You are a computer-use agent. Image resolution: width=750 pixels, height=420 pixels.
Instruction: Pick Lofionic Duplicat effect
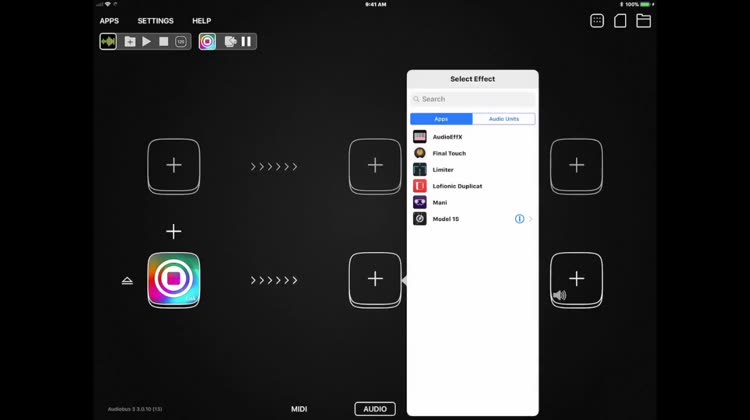pos(473,186)
